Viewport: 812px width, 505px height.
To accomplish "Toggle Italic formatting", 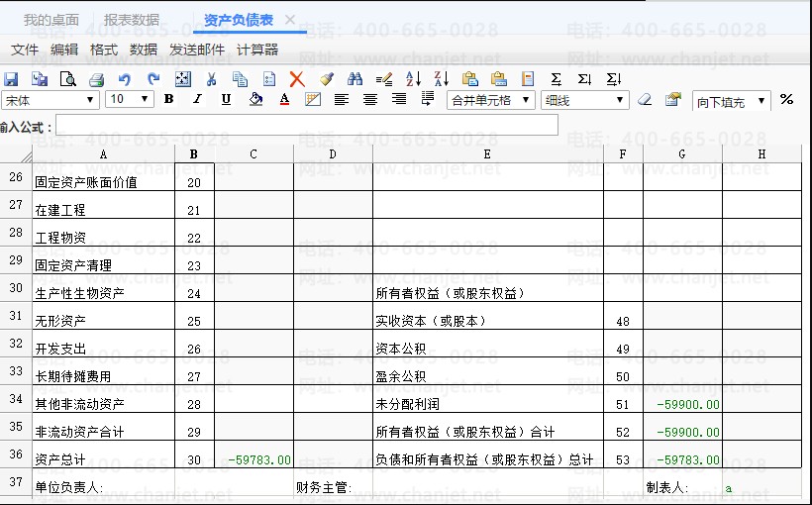I will [x=197, y=99].
